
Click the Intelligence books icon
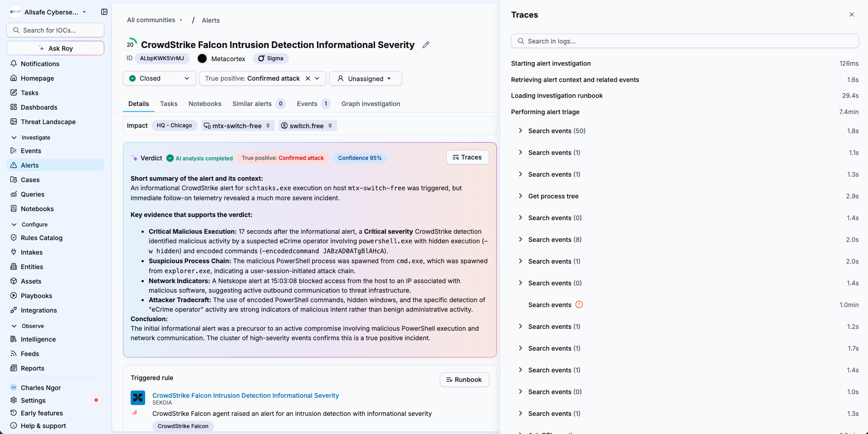pos(14,339)
